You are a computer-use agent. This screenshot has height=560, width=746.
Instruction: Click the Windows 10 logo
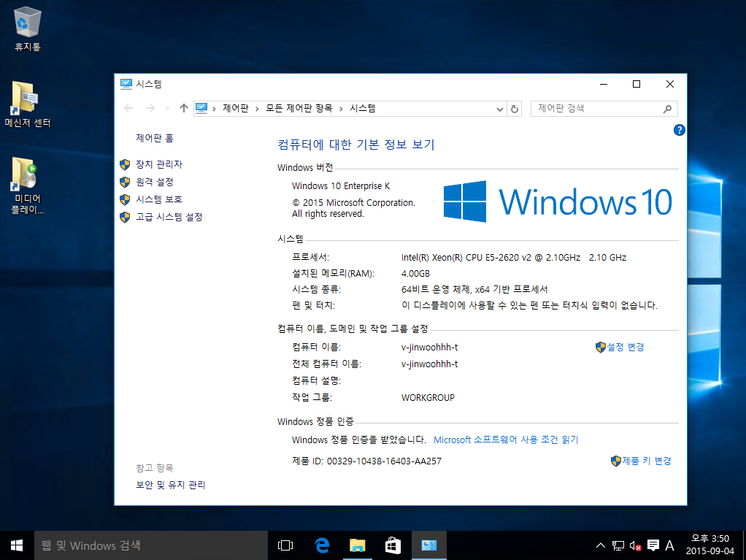pyautogui.click(x=558, y=202)
